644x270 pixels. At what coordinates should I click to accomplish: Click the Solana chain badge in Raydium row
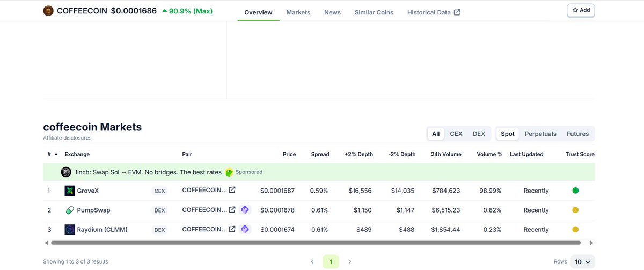(x=245, y=229)
